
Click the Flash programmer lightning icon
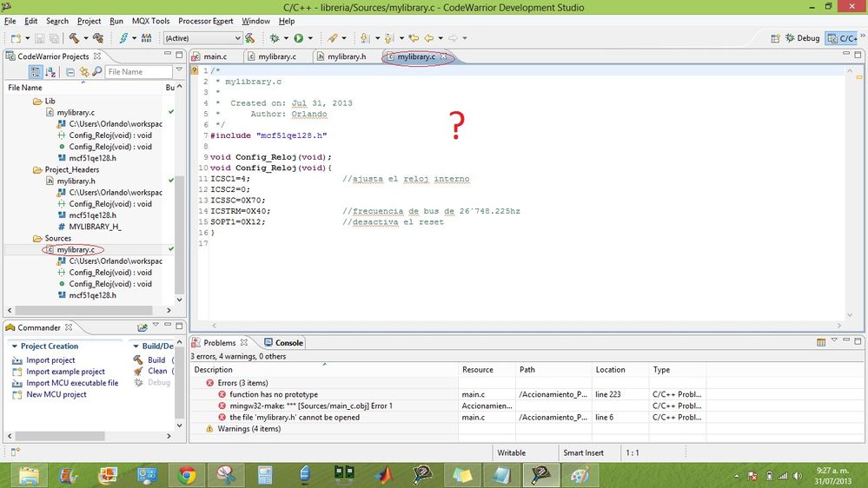pyautogui.click(x=123, y=37)
